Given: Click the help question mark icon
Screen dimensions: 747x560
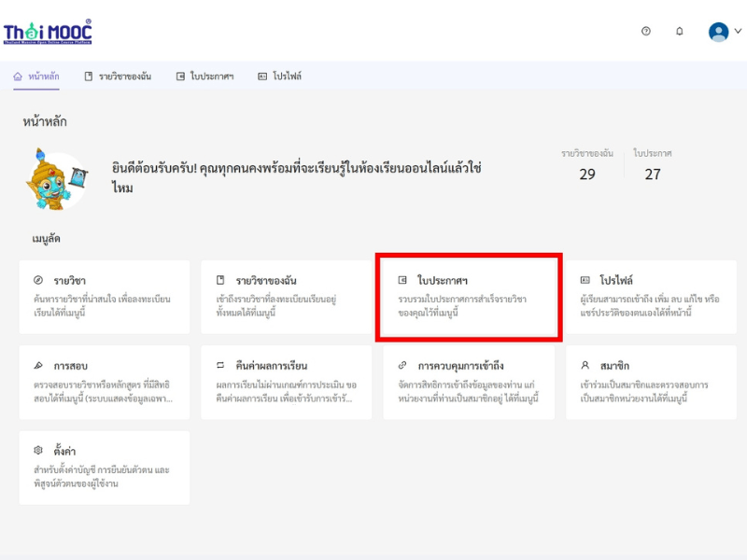Looking at the screenshot, I should [x=645, y=32].
